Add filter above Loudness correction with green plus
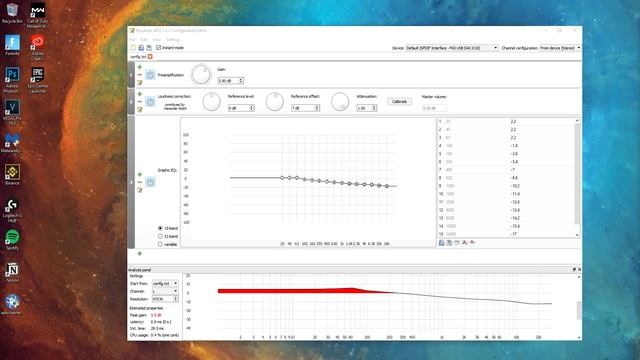The height and width of the screenshot is (360, 640). click(x=140, y=94)
